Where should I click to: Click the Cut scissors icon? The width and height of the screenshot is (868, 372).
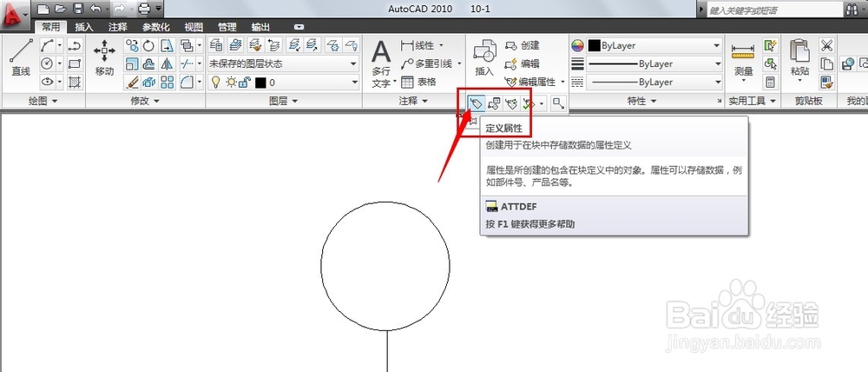pos(826,45)
